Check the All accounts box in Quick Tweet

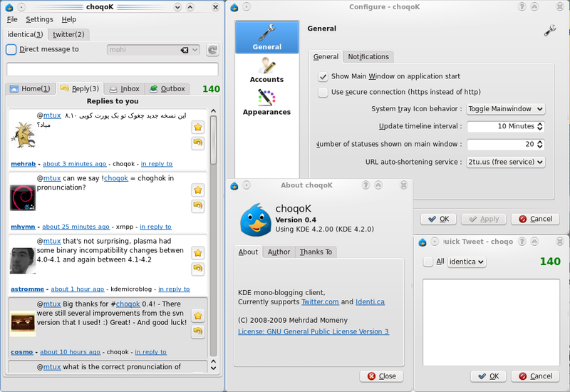click(428, 262)
